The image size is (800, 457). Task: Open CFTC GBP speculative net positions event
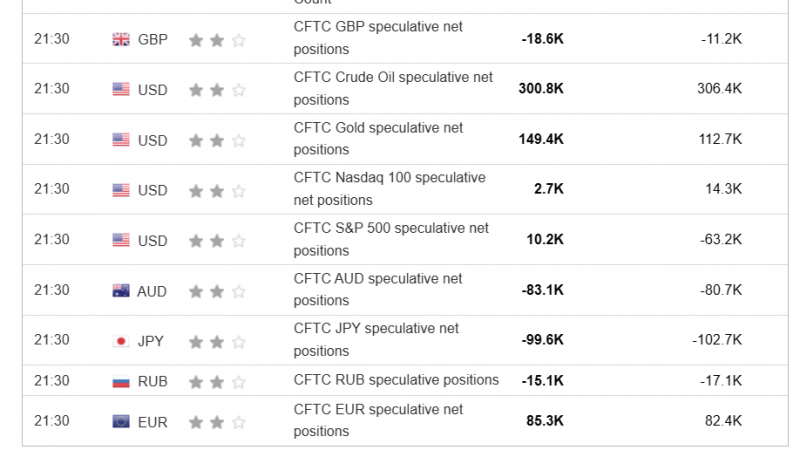378,38
